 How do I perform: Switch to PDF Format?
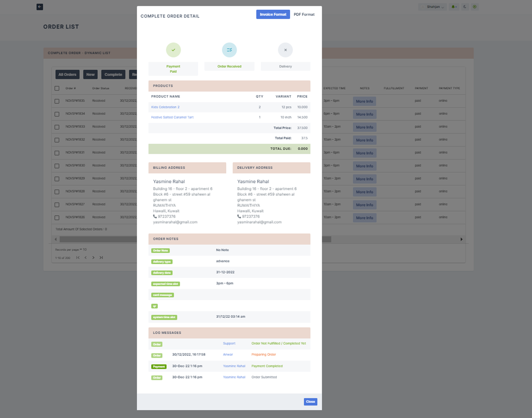tap(304, 14)
